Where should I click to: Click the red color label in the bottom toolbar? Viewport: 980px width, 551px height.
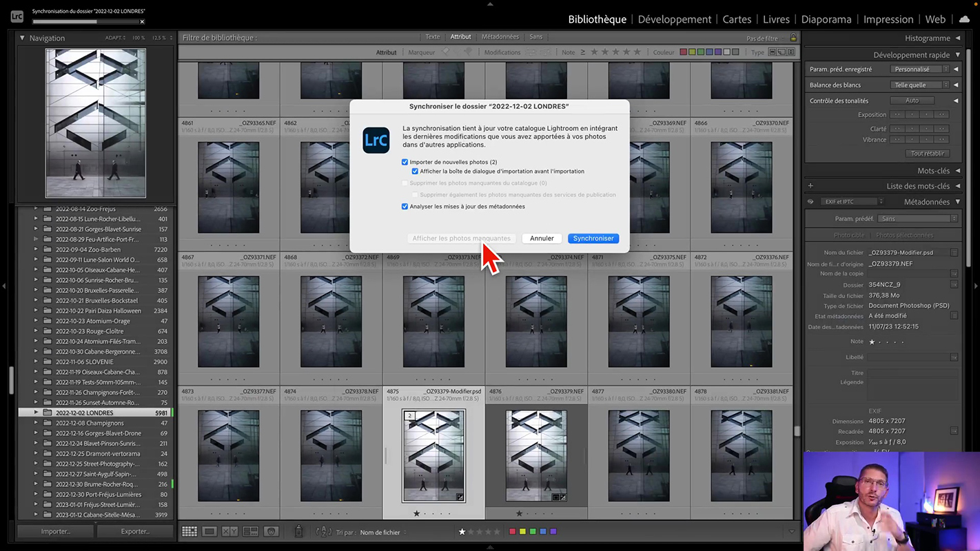512,531
